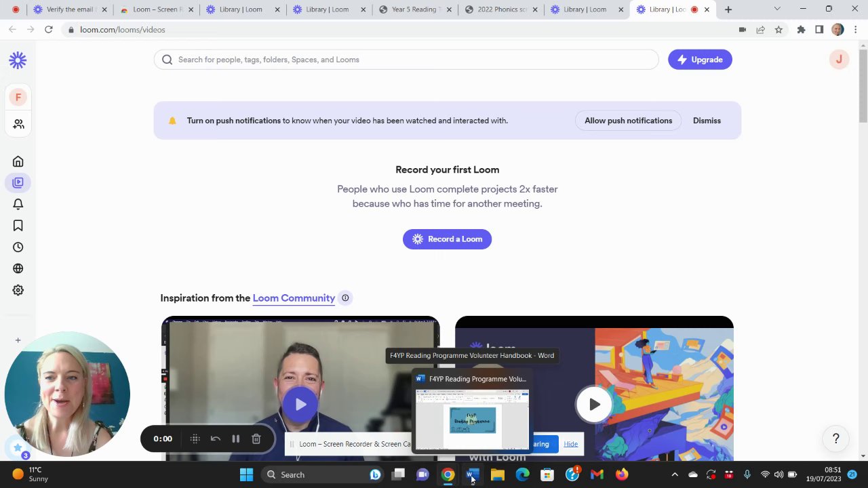Close the active Library Loom tab

tap(707, 9)
